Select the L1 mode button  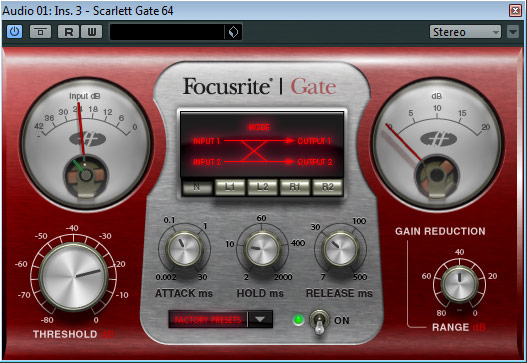click(230, 187)
